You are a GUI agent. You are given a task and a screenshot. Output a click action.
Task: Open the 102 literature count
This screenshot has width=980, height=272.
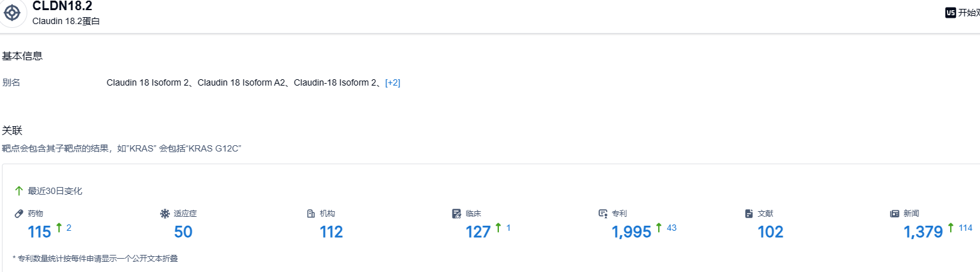point(771,232)
